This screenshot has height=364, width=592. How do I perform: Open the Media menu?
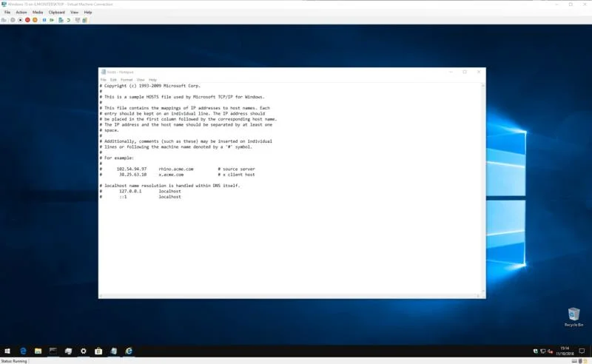point(38,13)
